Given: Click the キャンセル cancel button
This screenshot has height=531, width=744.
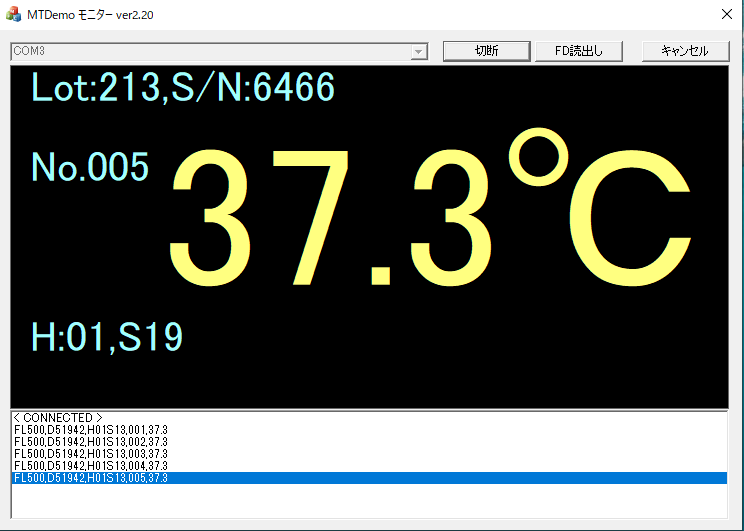Looking at the screenshot, I should 685,51.
